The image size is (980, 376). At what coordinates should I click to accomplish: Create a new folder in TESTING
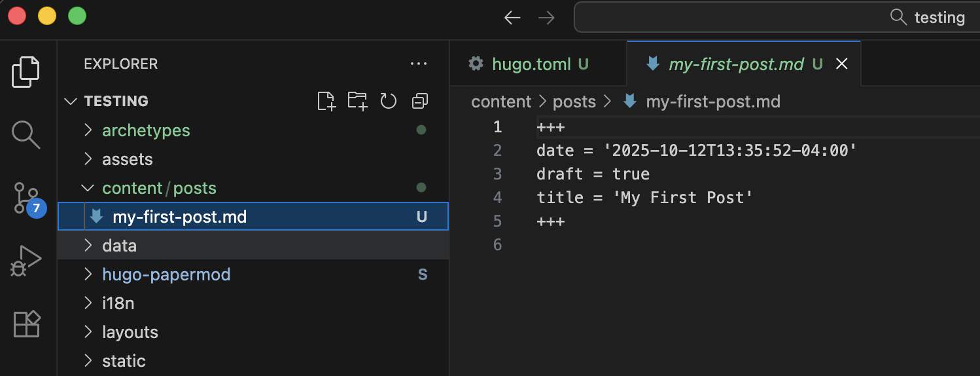pos(357,101)
